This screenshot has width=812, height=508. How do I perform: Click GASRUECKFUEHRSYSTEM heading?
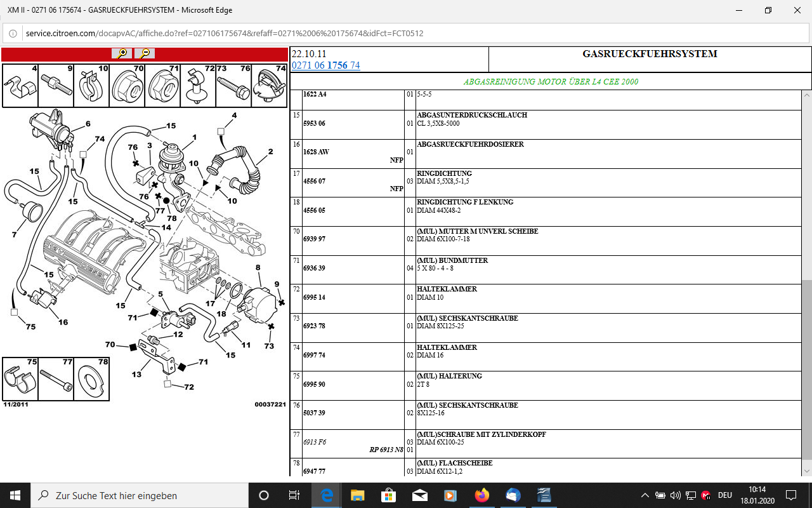point(650,54)
